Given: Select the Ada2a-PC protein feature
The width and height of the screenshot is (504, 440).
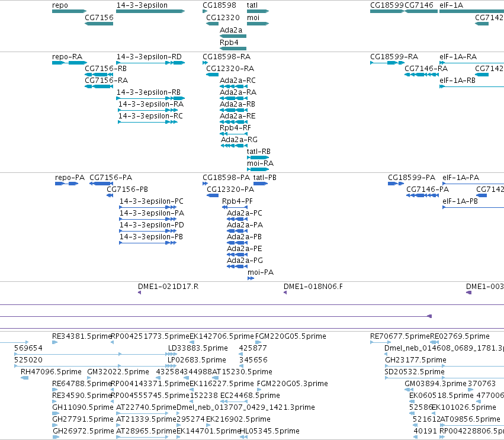Looking at the screenshot, I should [x=237, y=219].
